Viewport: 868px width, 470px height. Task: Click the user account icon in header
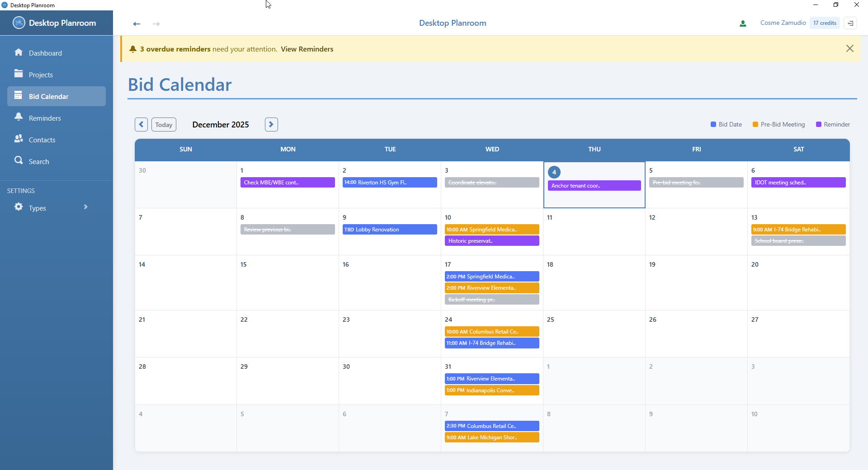click(742, 23)
